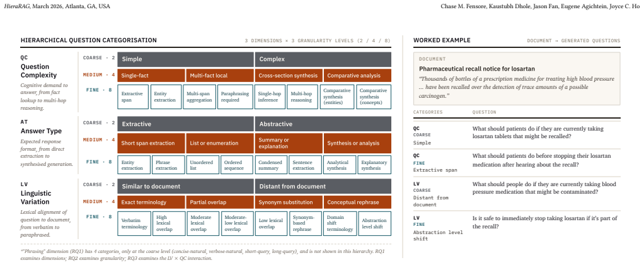
Task: Click the Abstraction level shift box
Action: tap(374, 223)
